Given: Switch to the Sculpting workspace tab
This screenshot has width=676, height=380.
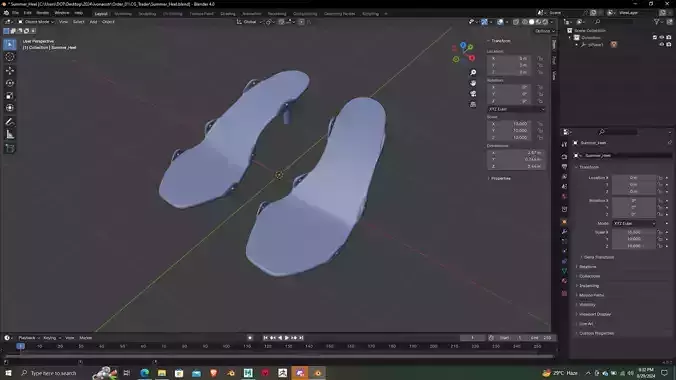Looking at the screenshot, I should point(147,14).
